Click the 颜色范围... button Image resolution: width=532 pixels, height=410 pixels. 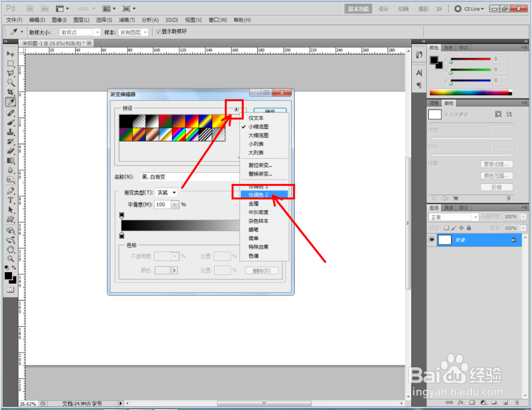[x=496, y=175]
